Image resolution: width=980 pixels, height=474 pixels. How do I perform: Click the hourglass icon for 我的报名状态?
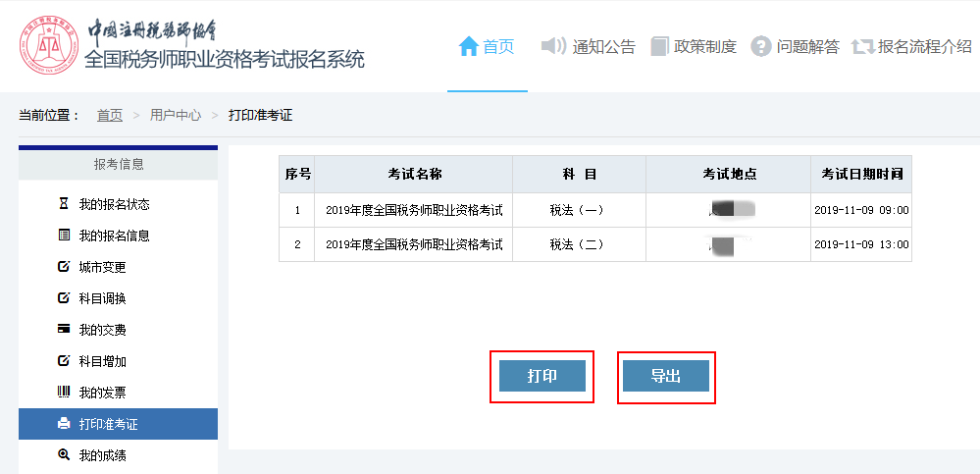[64, 204]
